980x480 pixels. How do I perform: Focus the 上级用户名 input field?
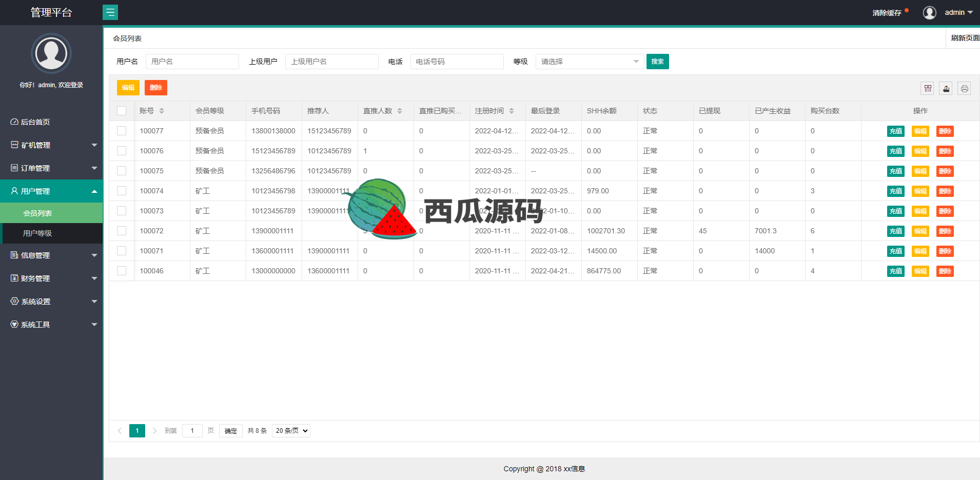tap(332, 62)
